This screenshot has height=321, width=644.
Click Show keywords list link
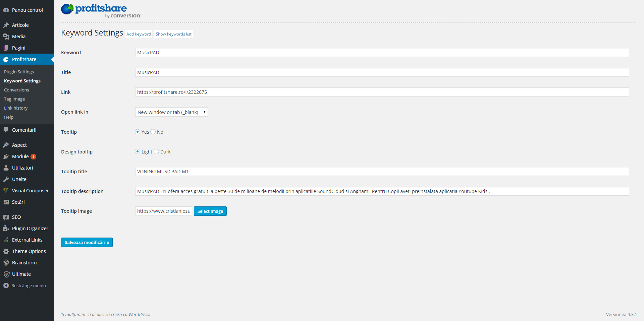(x=173, y=34)
